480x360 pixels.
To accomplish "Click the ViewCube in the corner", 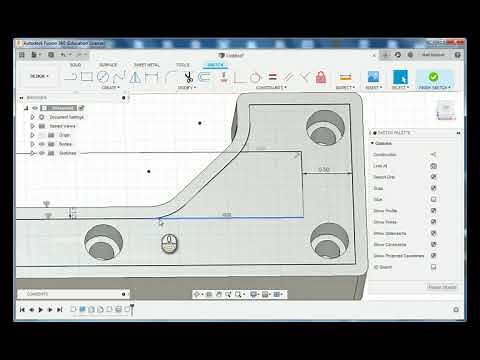I will 446,111.
